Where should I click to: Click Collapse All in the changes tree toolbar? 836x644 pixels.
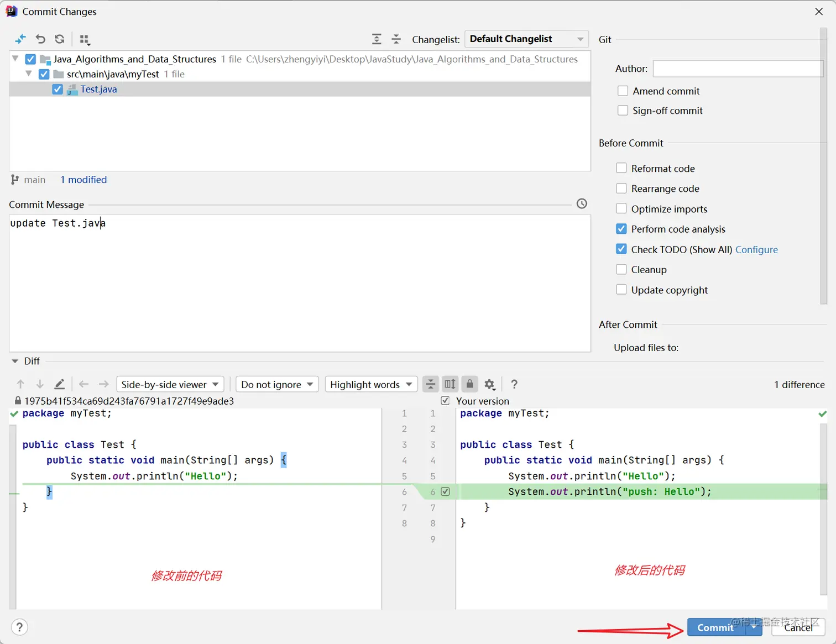tap(396, 39)
